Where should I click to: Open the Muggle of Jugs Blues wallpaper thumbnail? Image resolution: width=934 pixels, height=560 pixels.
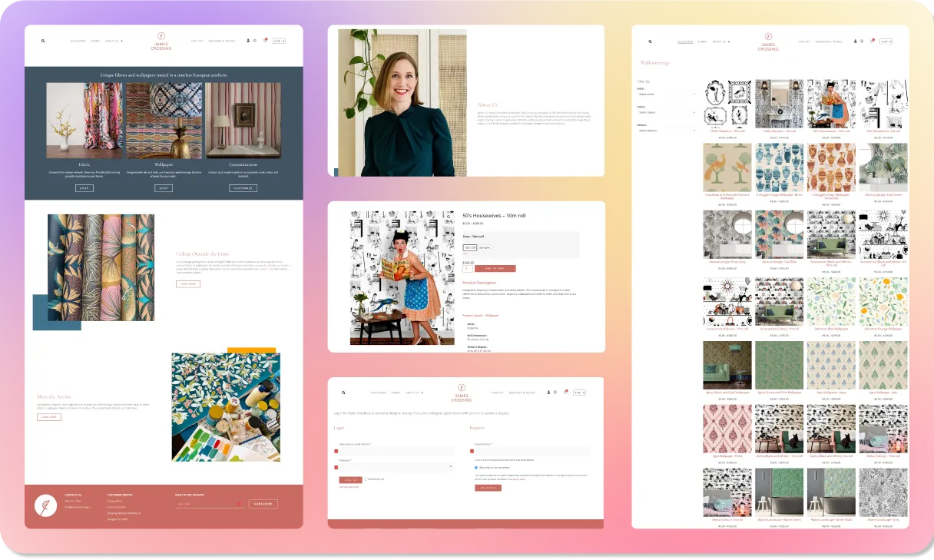779,167
